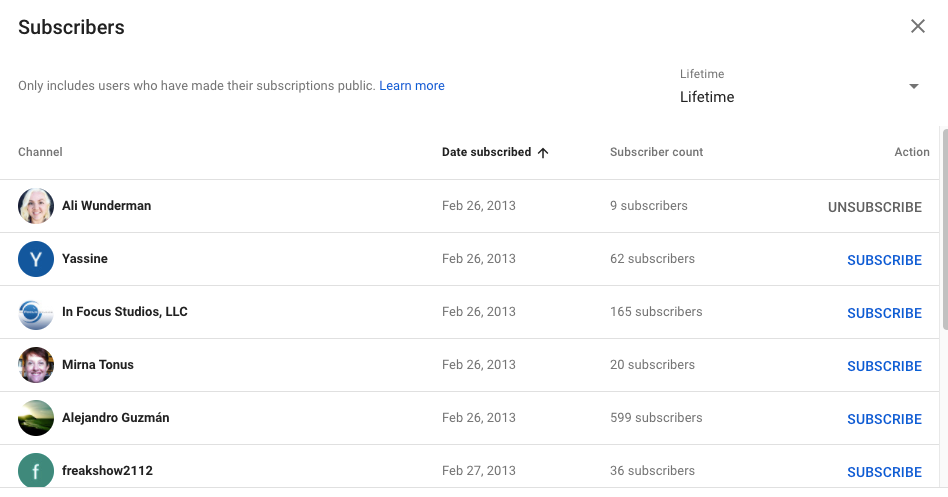The width and height of the screenshot is (948, 497).
Task: Click the Learn more link
Action: click(x=412, y=86)
